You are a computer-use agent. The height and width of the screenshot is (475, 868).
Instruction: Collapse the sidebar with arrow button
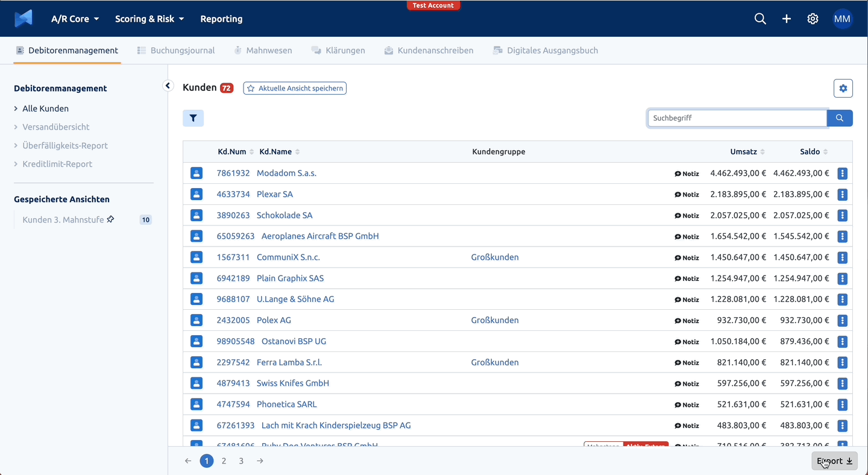point(168,86)
